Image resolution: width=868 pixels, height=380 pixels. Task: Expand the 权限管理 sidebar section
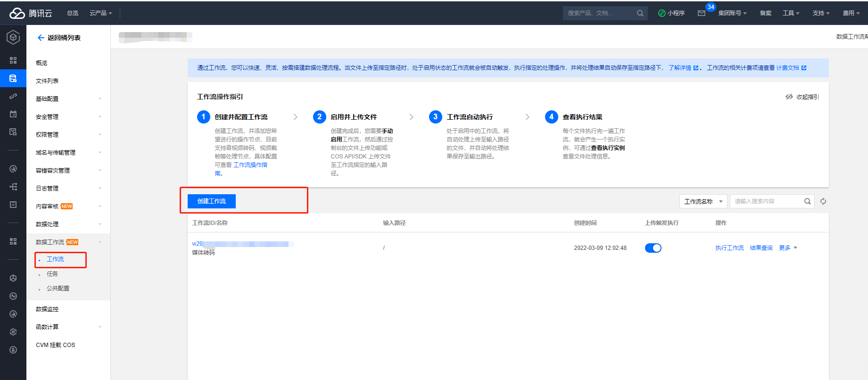tap(68, 135)
